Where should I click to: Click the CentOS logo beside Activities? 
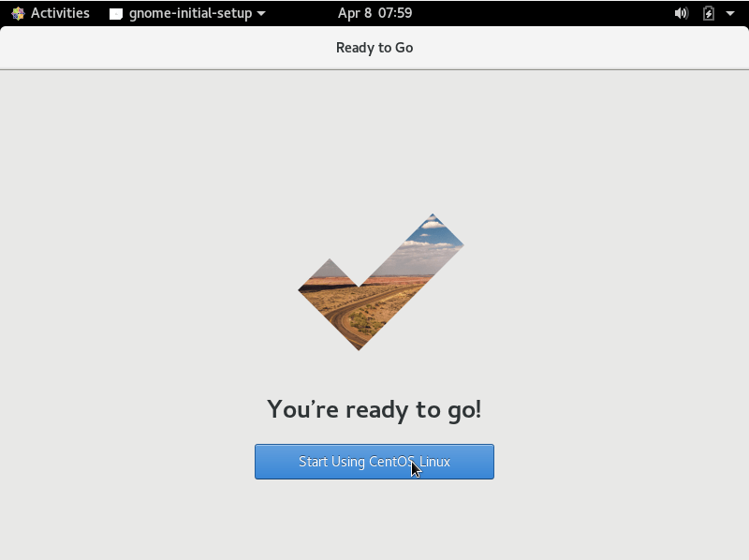click(x=18, y=13)
